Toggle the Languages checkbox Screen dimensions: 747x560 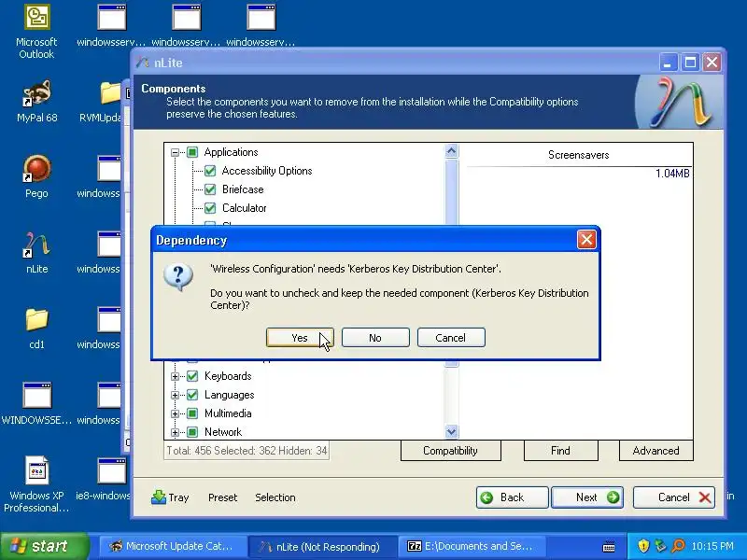click(x=192, y=395)
